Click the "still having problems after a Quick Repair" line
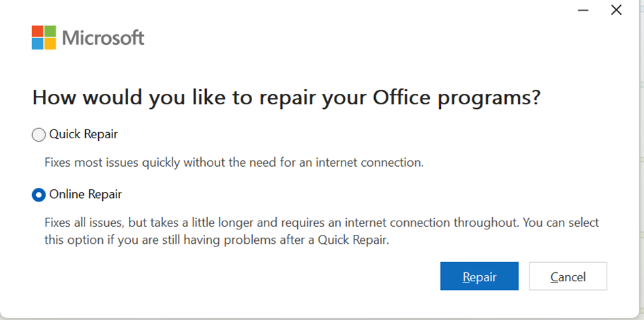The height and width of the screenshot is (320, 644). click(x=217, y=240)
